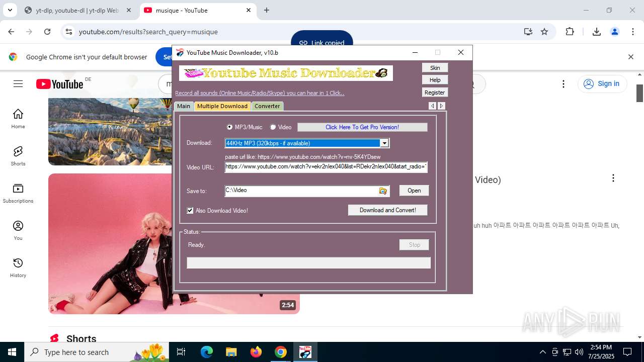Open Chrome Extensions puzzle icon
Screen dimensions: 644x362
coord(570,32)
